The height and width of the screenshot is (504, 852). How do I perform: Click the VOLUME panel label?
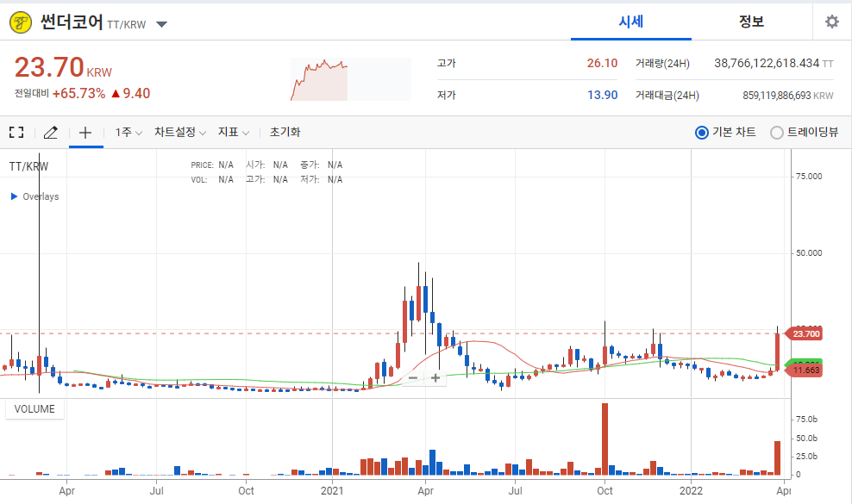tap(34, 409)
